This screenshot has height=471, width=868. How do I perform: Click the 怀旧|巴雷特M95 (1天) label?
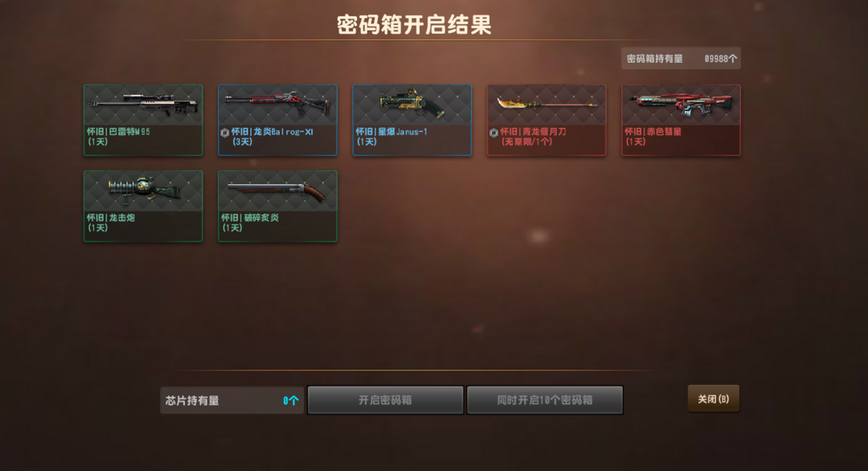[x=118, y=137]
